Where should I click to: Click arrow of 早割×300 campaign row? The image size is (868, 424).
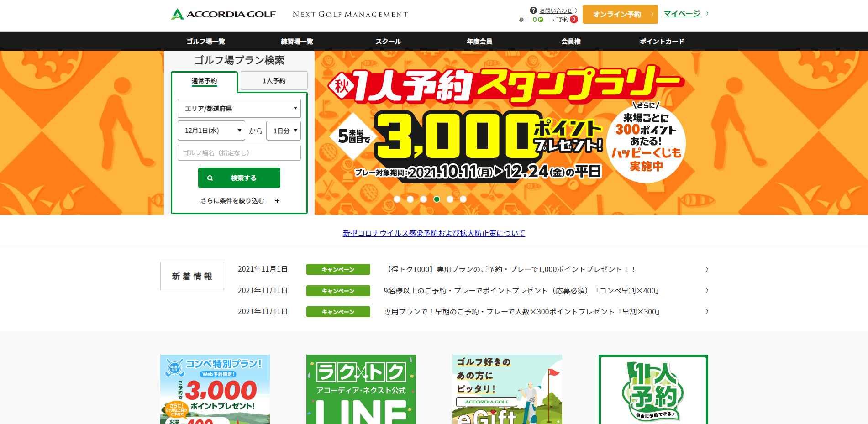tap(707, 311)
